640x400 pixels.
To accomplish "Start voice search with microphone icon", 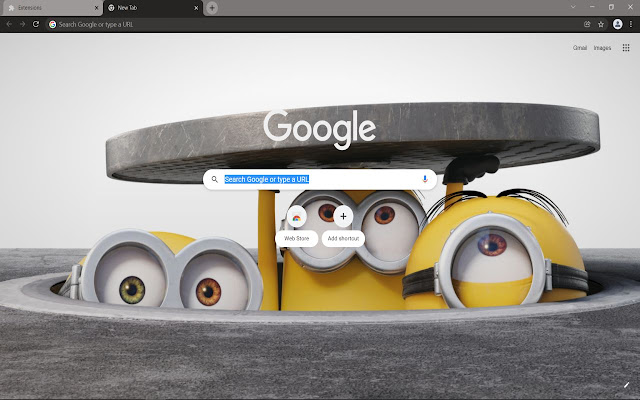I will click(424, 179).
